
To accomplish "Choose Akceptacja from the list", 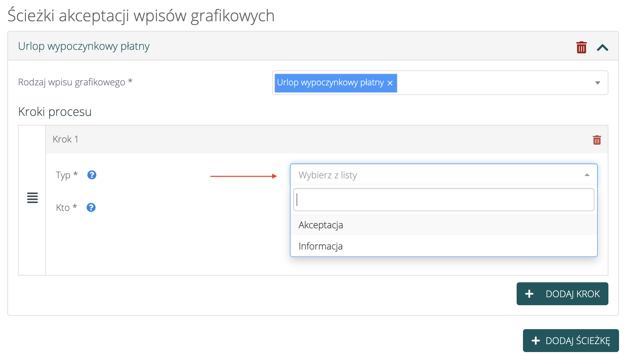I will coord(321,225).
